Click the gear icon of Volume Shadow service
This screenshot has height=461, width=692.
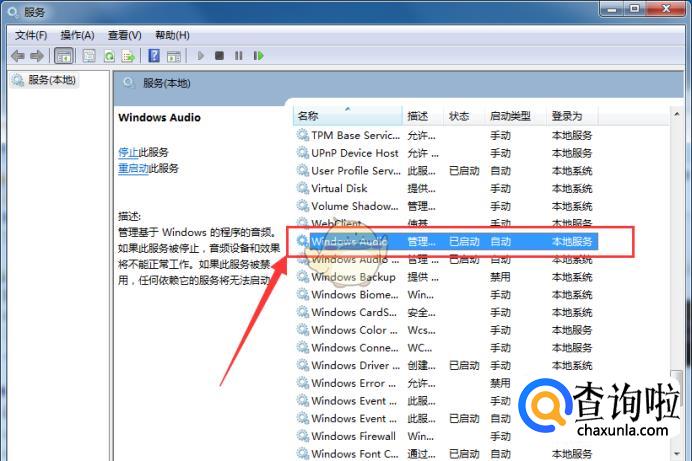pyautogui.click(x=302, y=206)
